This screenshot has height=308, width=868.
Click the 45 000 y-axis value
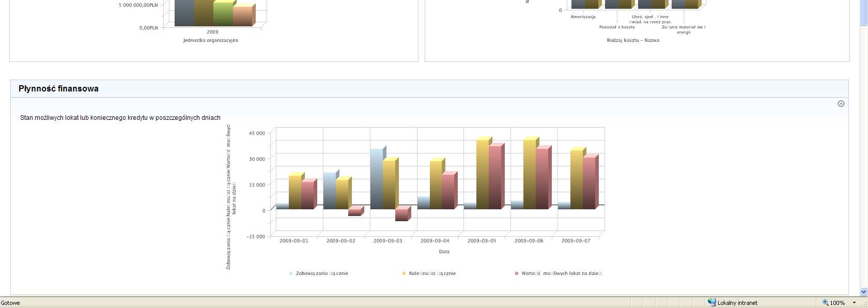pos(257,133)
